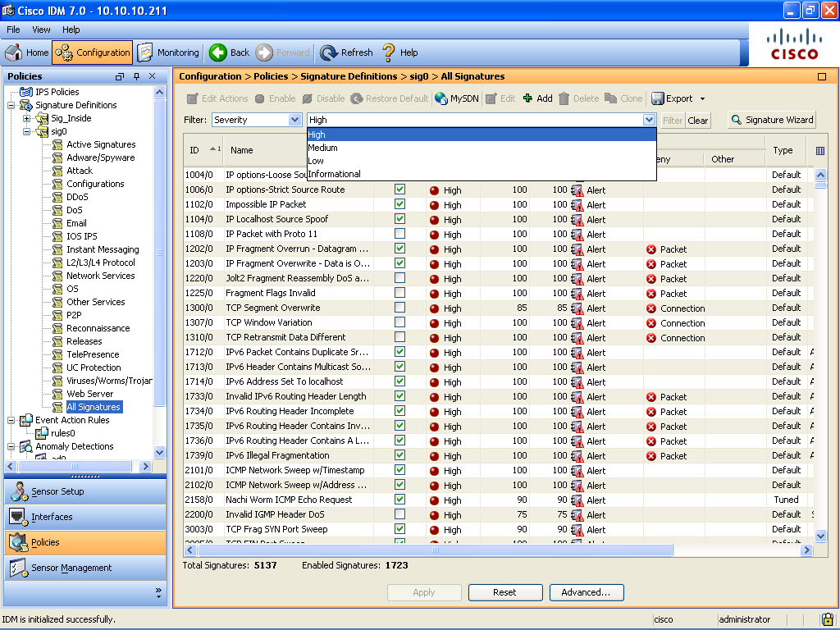
Task: Enable the TCP Segment Overwrite signature
Action: coord(399,308)
